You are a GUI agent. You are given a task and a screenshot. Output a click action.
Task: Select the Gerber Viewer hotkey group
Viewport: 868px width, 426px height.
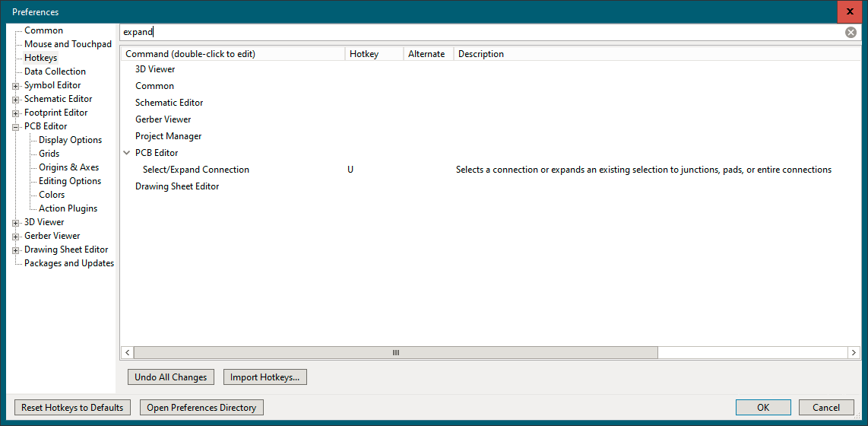[163, 119]
